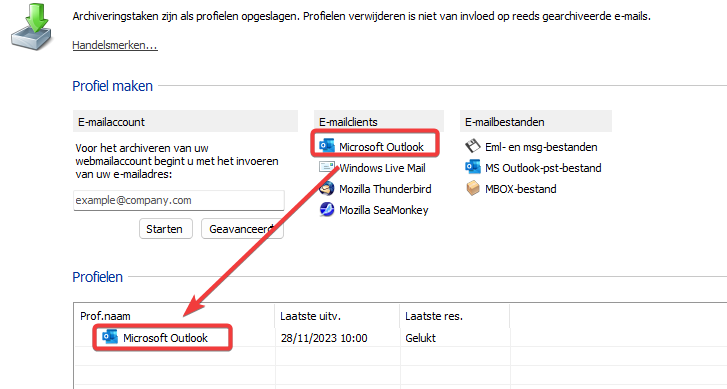
Task: Click the MBOX-bestand box icon
Action: tap(472, 189)
